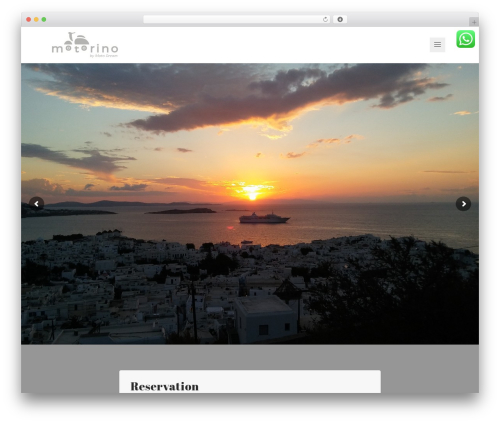Click the Reservation heading
Screen dimensions: 500x423
[x=165, y=386]
